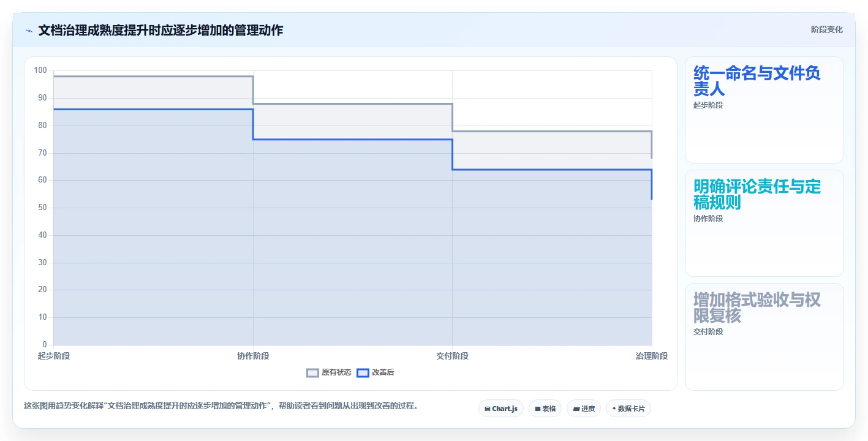Click the 交付阶段 x-axis label

[452, 356]
